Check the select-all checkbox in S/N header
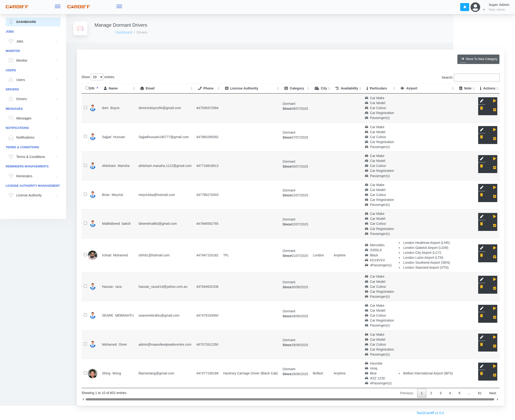 87,88
